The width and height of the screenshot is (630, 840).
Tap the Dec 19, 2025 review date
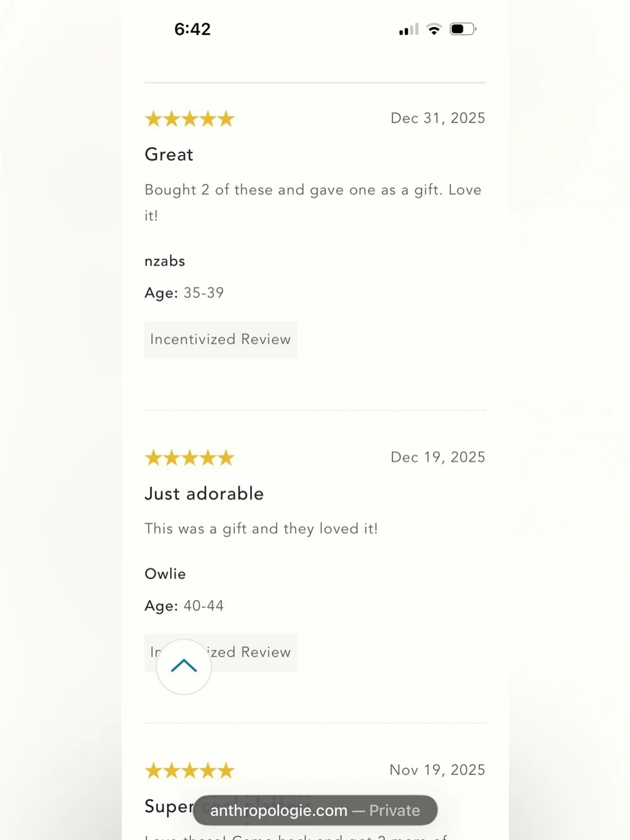pyautogui.click(x=438, y=457)
